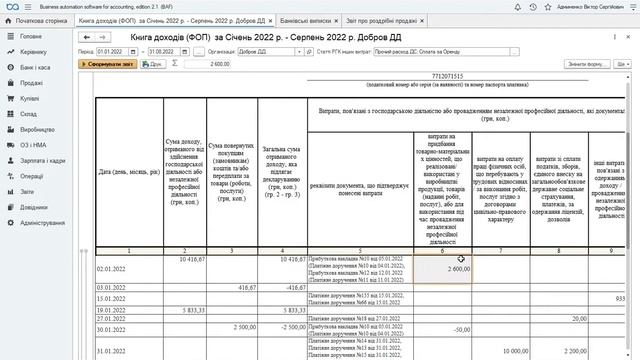Click user name Адаменко Віктор Сергійович
Viewport: 640px width, 360px height.
click(590, 7)
